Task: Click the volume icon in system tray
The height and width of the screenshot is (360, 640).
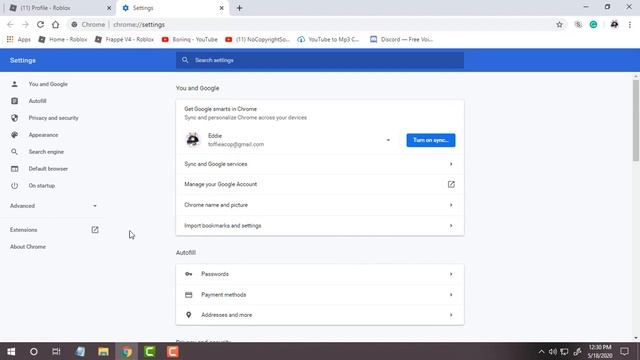Action: [553, 352]
